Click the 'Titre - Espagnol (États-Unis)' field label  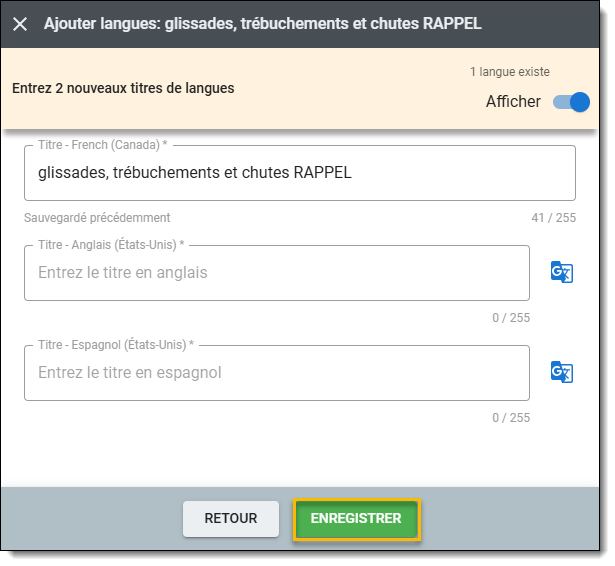pyautogui.click(x=115, y=345)
